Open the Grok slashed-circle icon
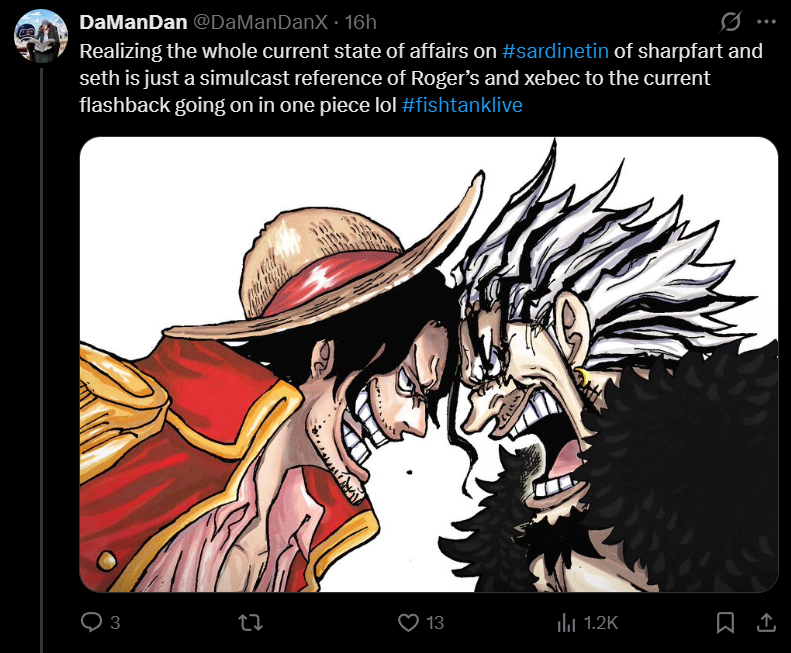791x653 pixels. [730, 22]
